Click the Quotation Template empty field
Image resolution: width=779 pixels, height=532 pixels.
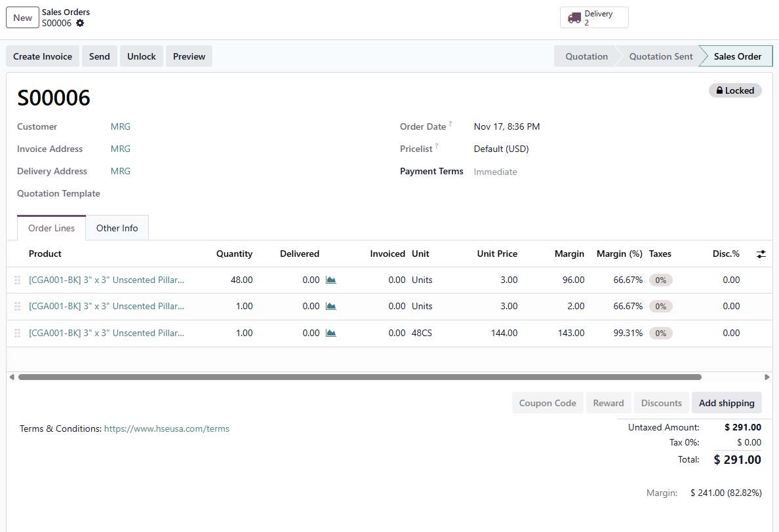tap(230, 193)
